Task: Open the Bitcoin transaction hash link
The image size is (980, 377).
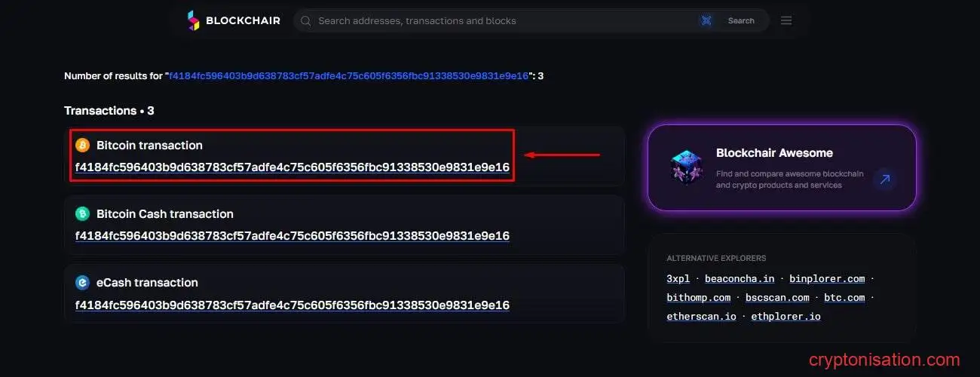Action: pyautogui.click(x=292, y=167)
